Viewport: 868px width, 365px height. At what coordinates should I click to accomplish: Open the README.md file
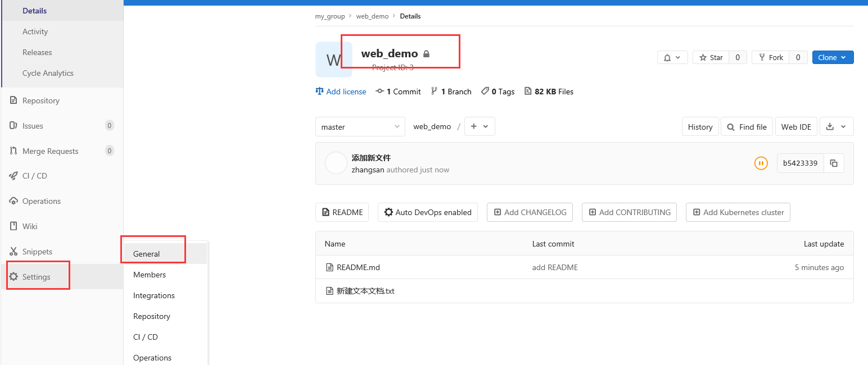pos(358,267)
